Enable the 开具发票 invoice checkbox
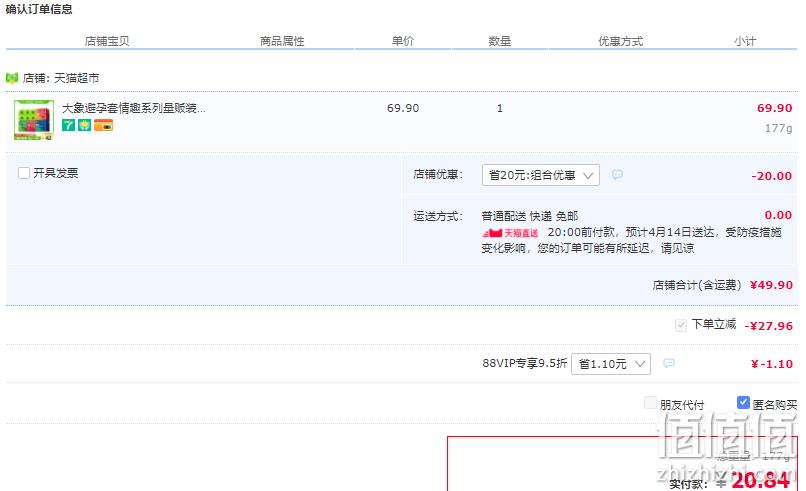Viewport: 806px width, 491px height. [x=24, y=173]
